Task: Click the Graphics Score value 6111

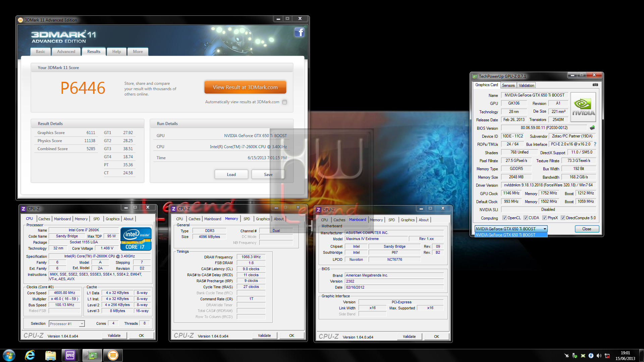Action: coord(91,133)
